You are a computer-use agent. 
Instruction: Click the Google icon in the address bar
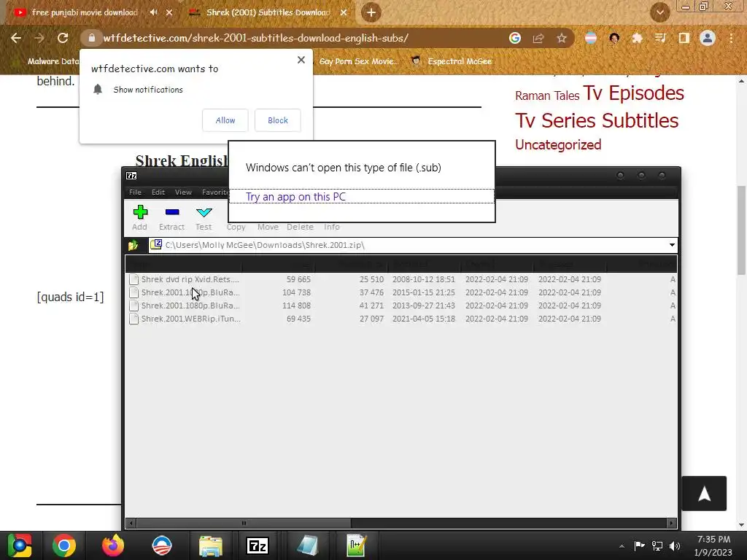(514, 38)
